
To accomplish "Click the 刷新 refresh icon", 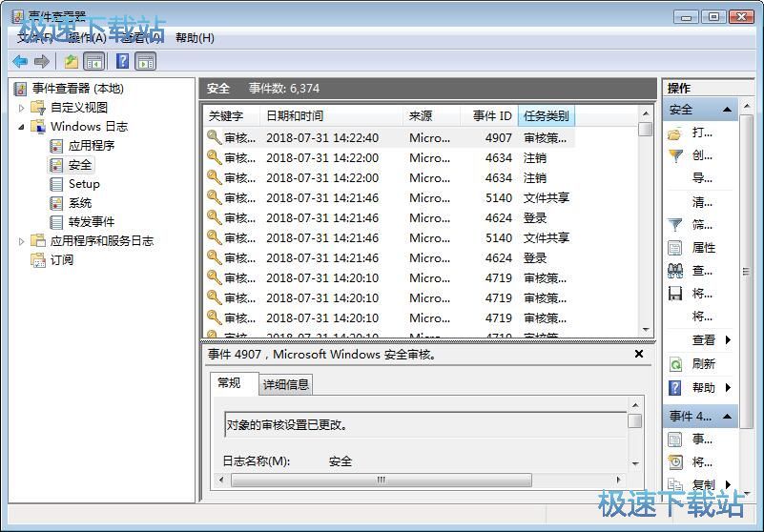I will [x=675, y=364].
